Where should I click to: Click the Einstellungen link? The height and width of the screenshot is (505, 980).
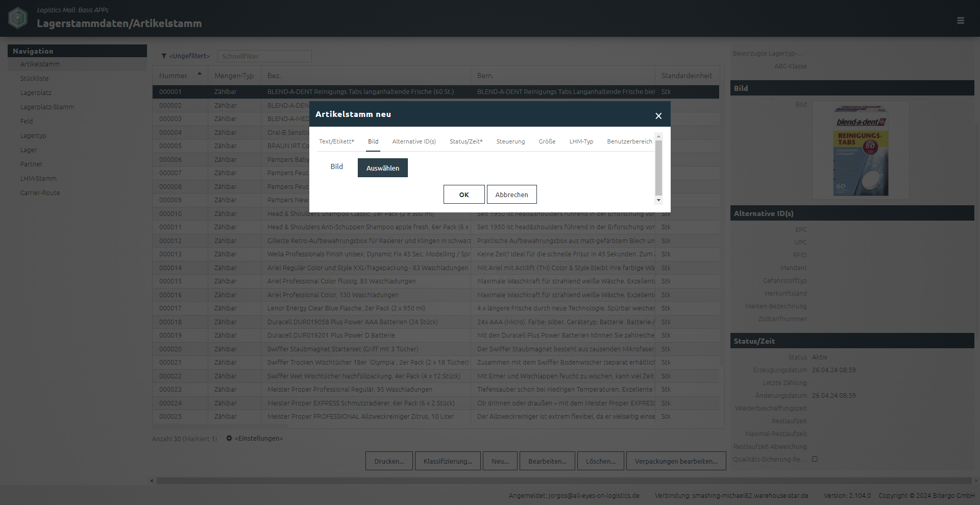point(259,439)
